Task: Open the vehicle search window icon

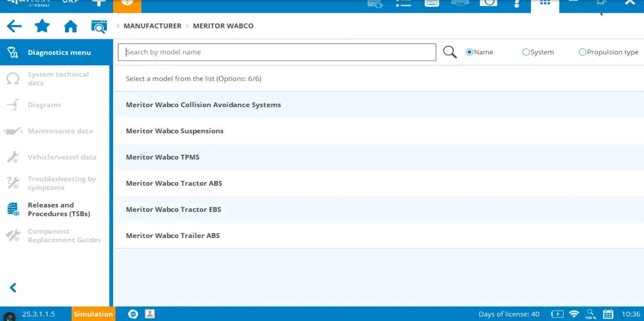Action: pos(99,27)
